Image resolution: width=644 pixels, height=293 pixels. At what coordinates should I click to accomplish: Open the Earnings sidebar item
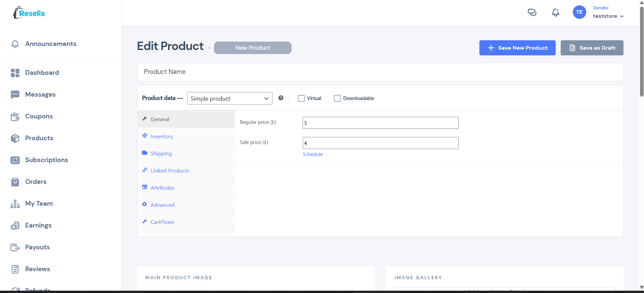tap(38, 226)
